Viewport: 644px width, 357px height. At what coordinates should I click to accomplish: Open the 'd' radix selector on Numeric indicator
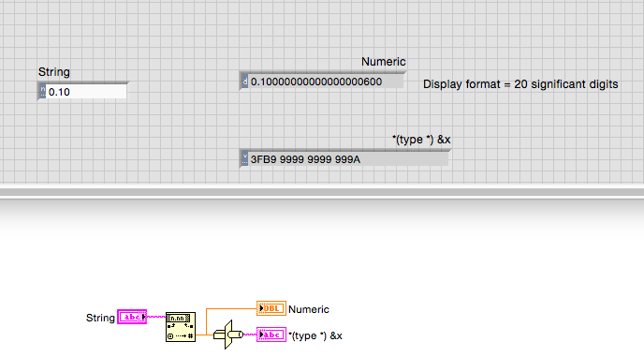point(245,82)
